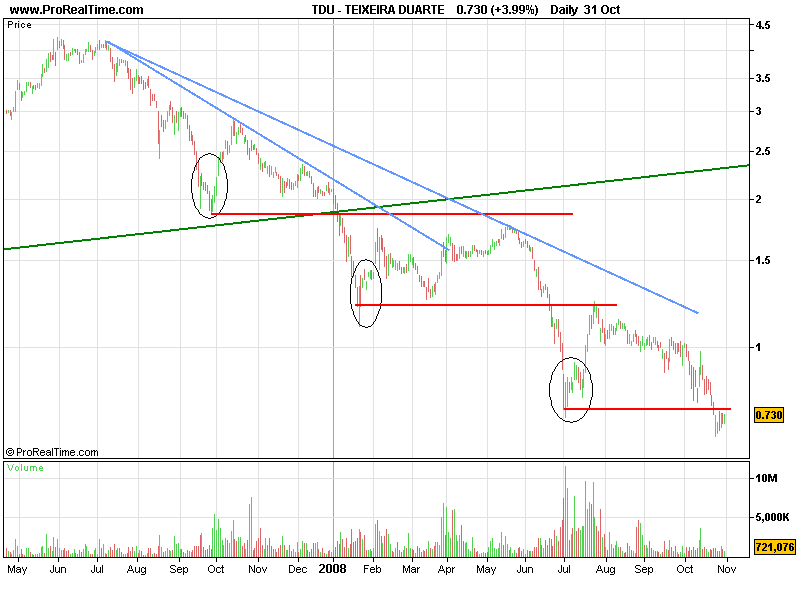The height and width of the screenshot is (600, 800).
Task: Click the Apr label on time axis
Action: (446, 569)
